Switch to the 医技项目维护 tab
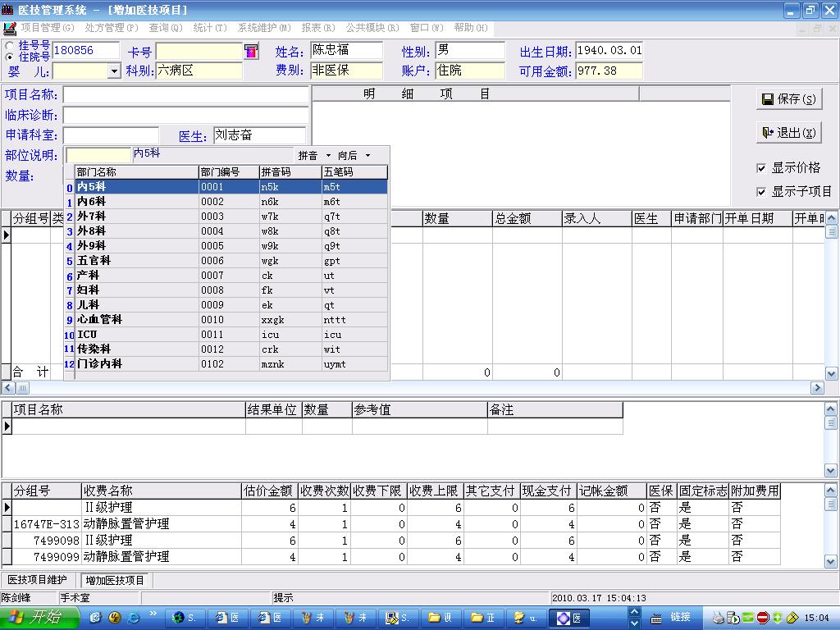This screenshot has height=630, width=840. (38, 580)
